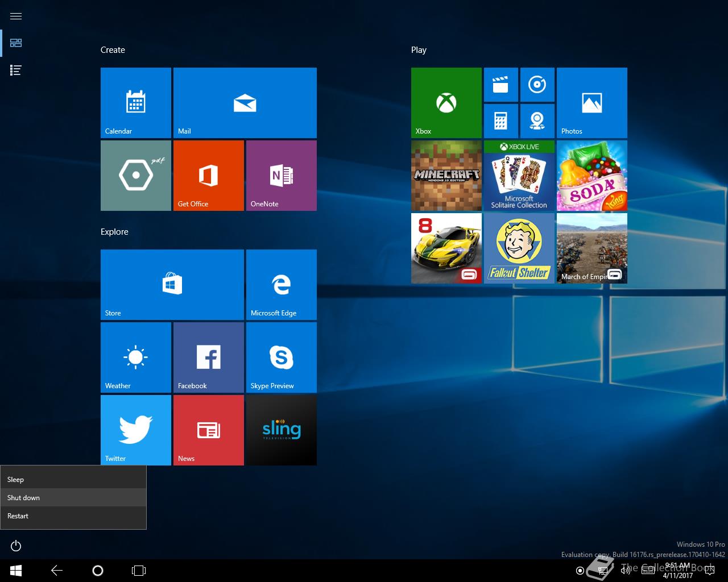The width and height of the screenshot is (728, 582).
Task: Launch the Minecraft tile
Action: (x=446, y=176)
